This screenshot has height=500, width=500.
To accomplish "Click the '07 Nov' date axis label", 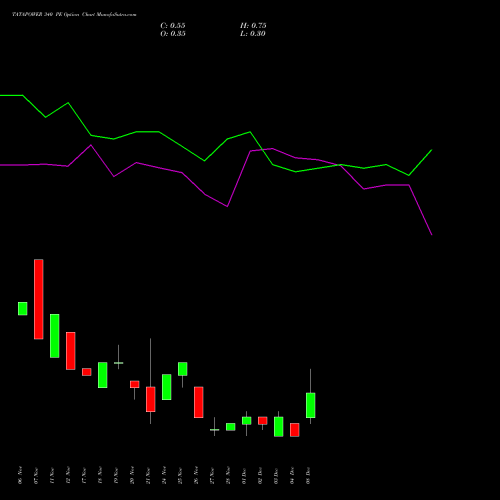I will (36, 475).
